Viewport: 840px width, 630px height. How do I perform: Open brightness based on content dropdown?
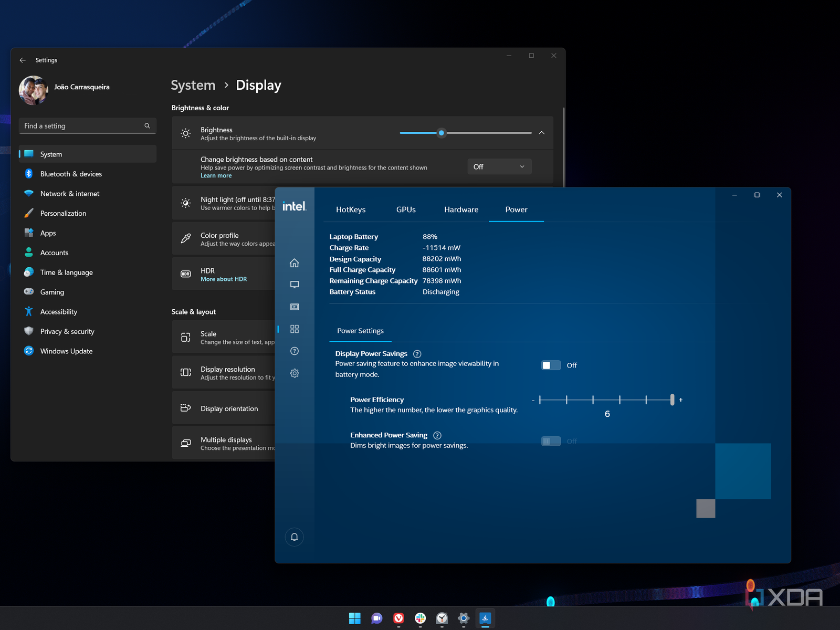[499, 167]
